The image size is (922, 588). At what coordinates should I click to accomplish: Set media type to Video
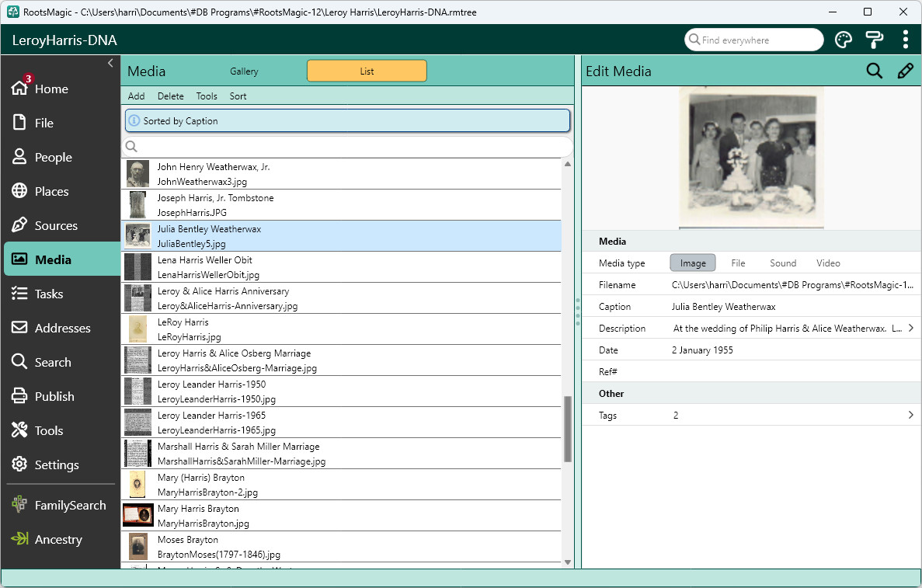coord(828,263)
